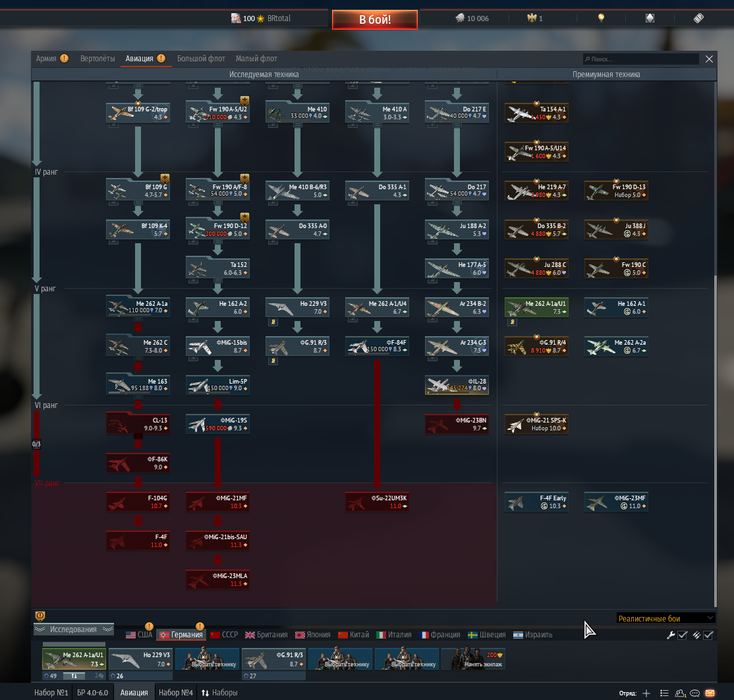Open the lightbulb hints icon
The width and height of the screenshot is (734, 700).
pyautogui.click(x=601, y=18)
